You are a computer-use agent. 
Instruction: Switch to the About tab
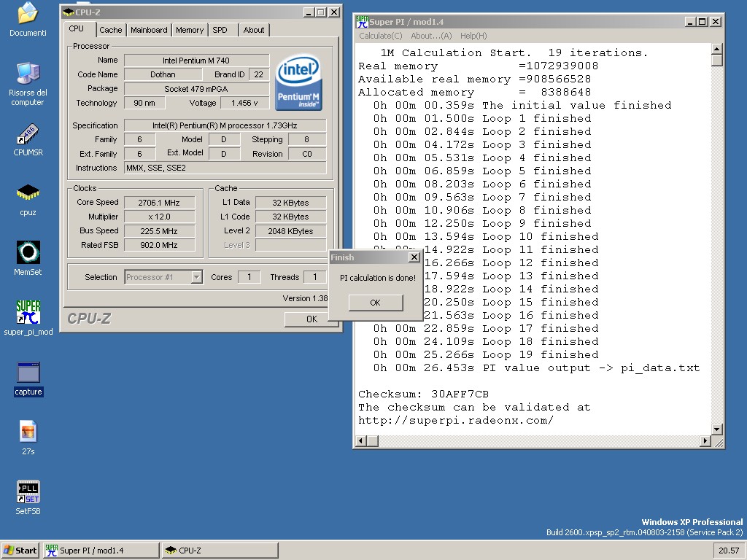click(x=253, y=30)
